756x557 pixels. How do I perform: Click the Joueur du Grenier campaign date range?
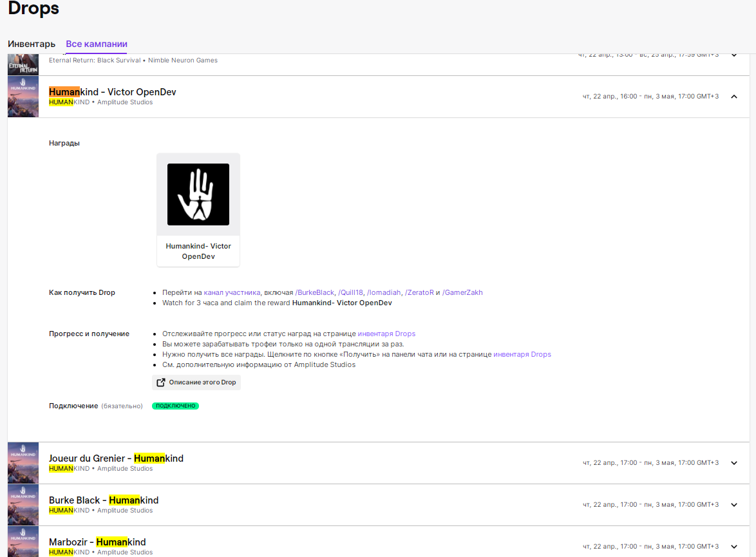650,463
